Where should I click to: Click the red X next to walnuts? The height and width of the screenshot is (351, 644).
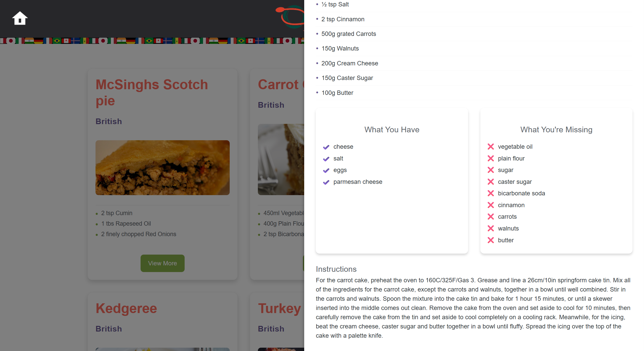click(x=490, y=228)
